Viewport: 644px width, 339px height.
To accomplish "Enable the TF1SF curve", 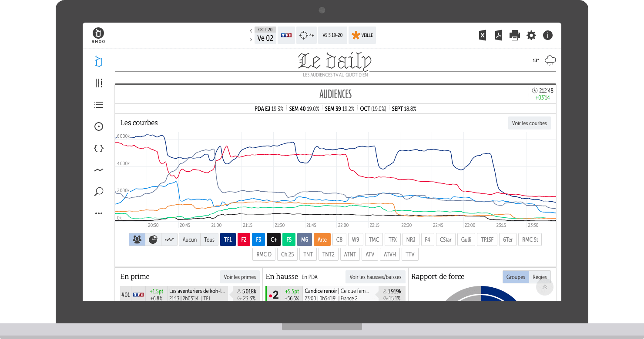I will [x=487, y=239].
